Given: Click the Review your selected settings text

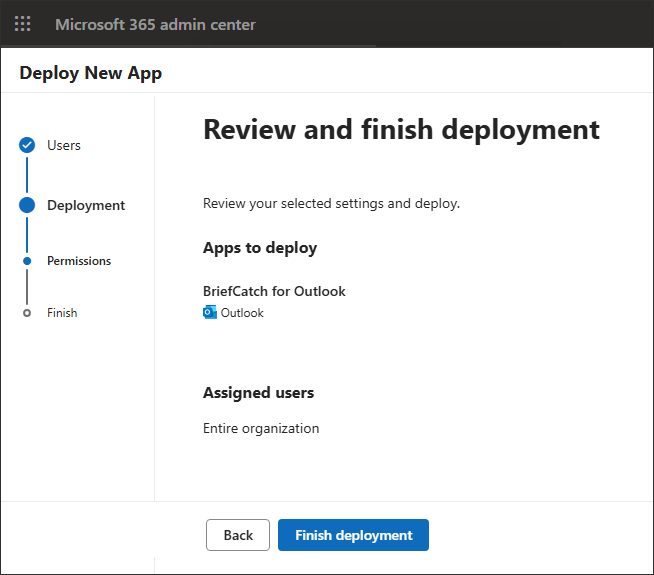Looking at the screenshot, I should point(331,203).
